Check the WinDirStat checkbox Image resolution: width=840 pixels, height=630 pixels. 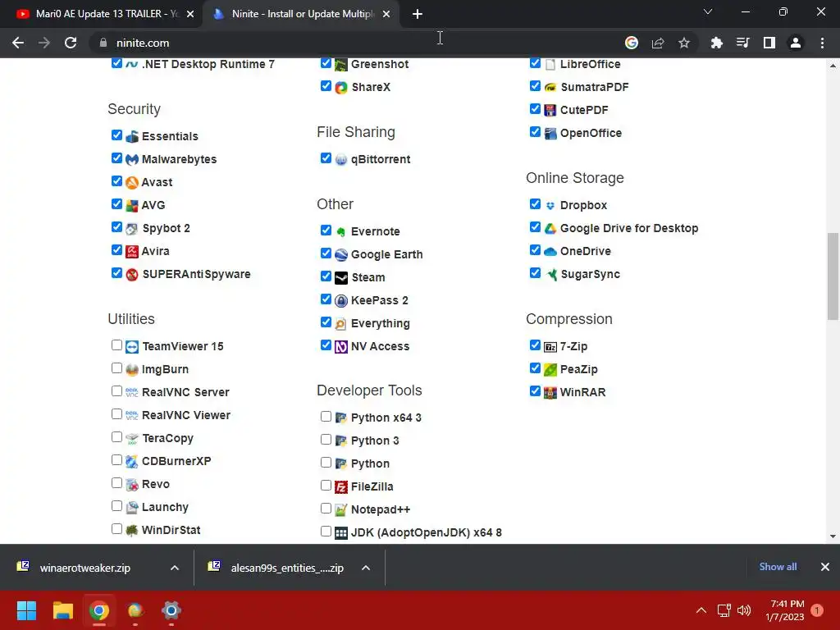(x=116, y=529)
